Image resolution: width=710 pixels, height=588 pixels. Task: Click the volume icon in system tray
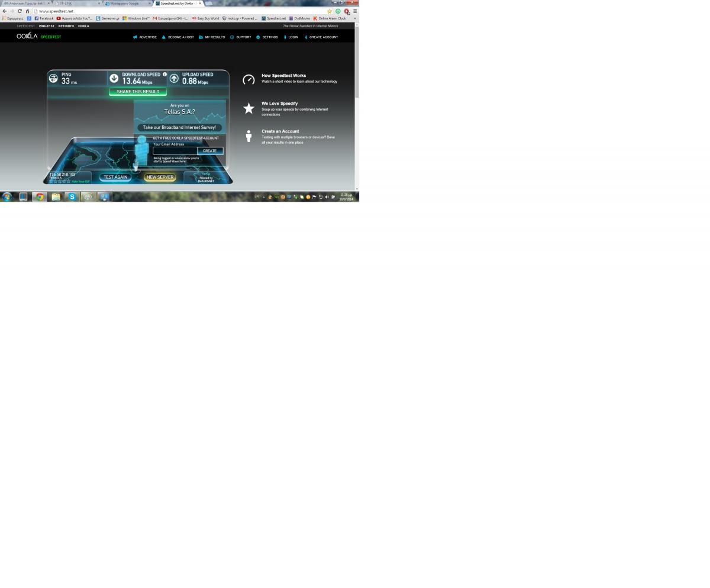tap(327, 196)
